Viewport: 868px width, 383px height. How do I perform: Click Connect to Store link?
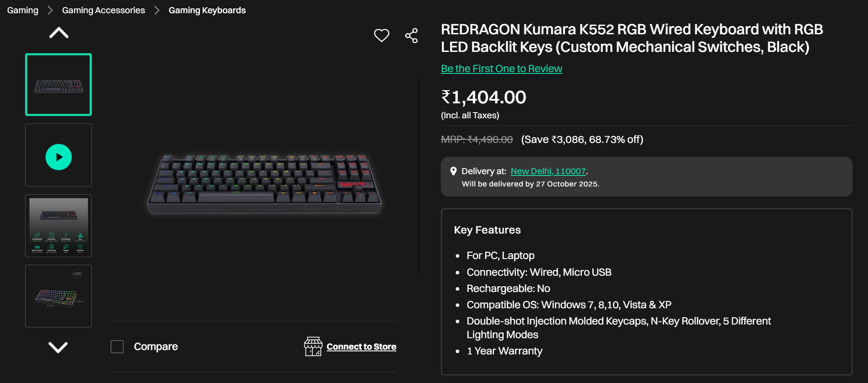click(x=361, y=347)
